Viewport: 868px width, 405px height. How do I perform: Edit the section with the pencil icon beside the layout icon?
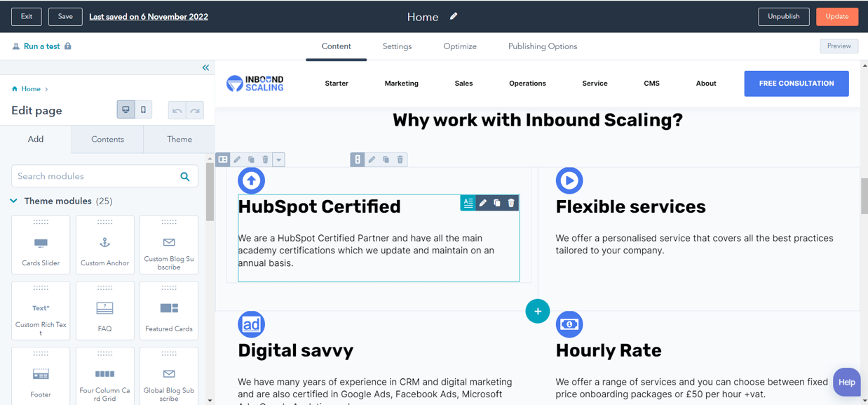237,159
